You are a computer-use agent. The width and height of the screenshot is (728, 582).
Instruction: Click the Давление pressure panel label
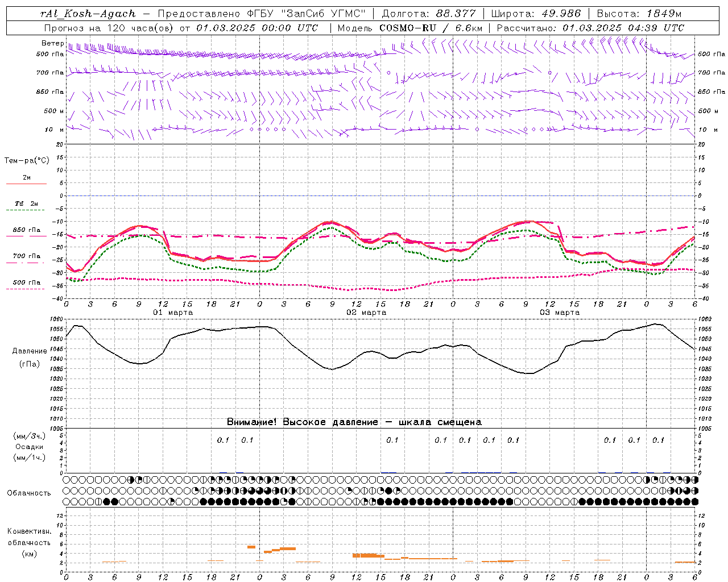[x=29, y=351]
